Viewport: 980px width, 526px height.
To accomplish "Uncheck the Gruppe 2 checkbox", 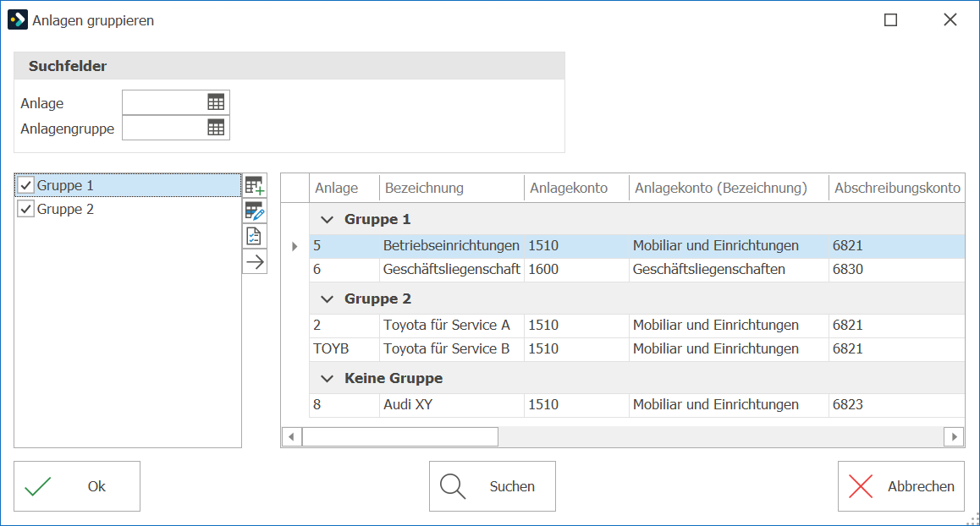I will [x=25, y=209].
